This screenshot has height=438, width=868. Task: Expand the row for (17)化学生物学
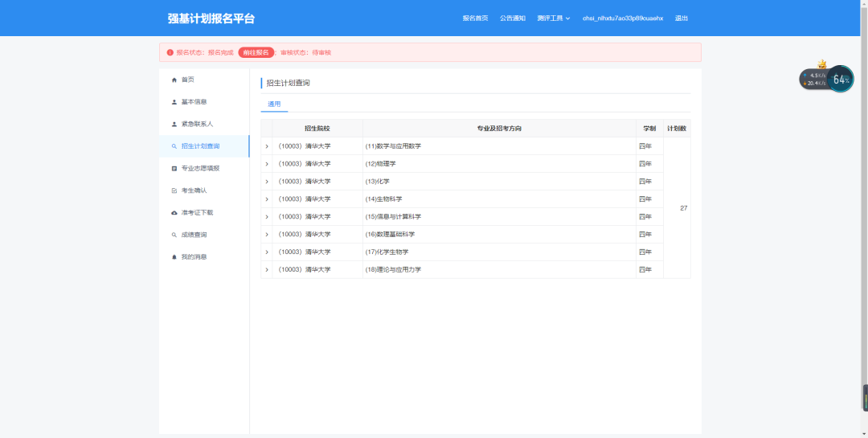coord(266,252)
